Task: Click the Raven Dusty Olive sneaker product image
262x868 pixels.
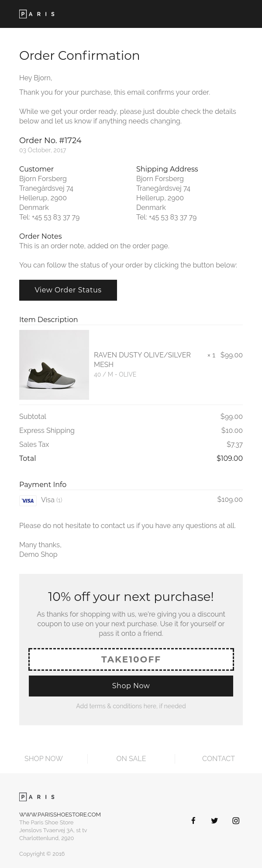Action: 54,364
